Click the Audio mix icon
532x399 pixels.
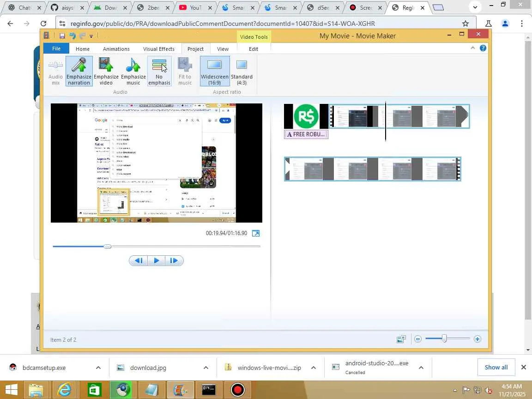(55, 71)
